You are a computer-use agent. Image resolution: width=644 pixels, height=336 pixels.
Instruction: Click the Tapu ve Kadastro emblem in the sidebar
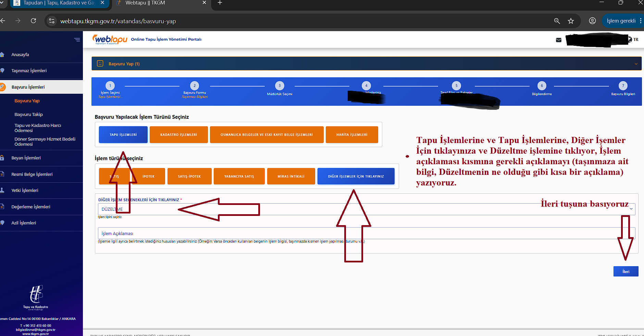pyautogui.click(x=36, y=294)
